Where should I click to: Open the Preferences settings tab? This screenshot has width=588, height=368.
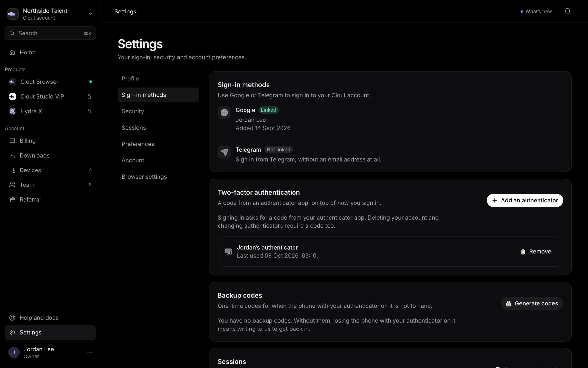(158, 144)
